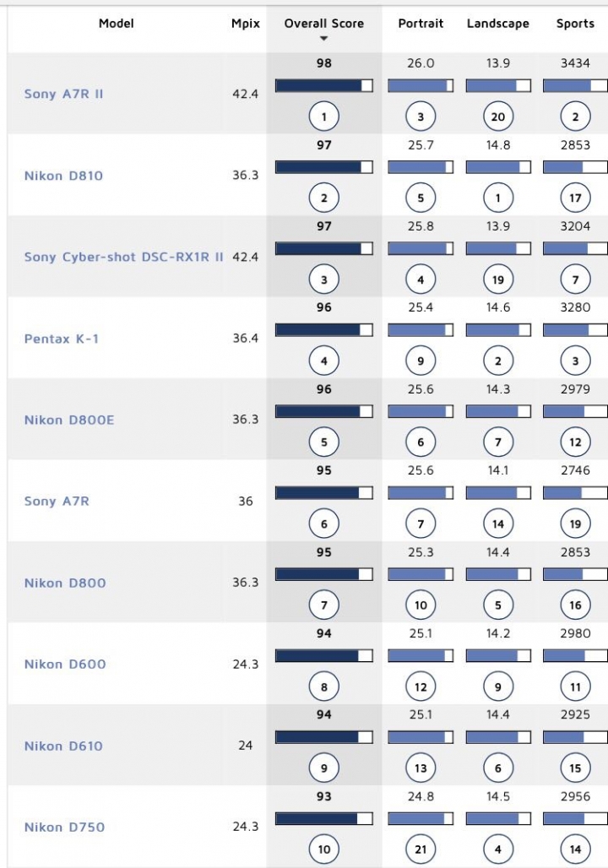Viewport: 608px width, 868px height.
Task: Sort by Sports column header
Action: (575, 24)
